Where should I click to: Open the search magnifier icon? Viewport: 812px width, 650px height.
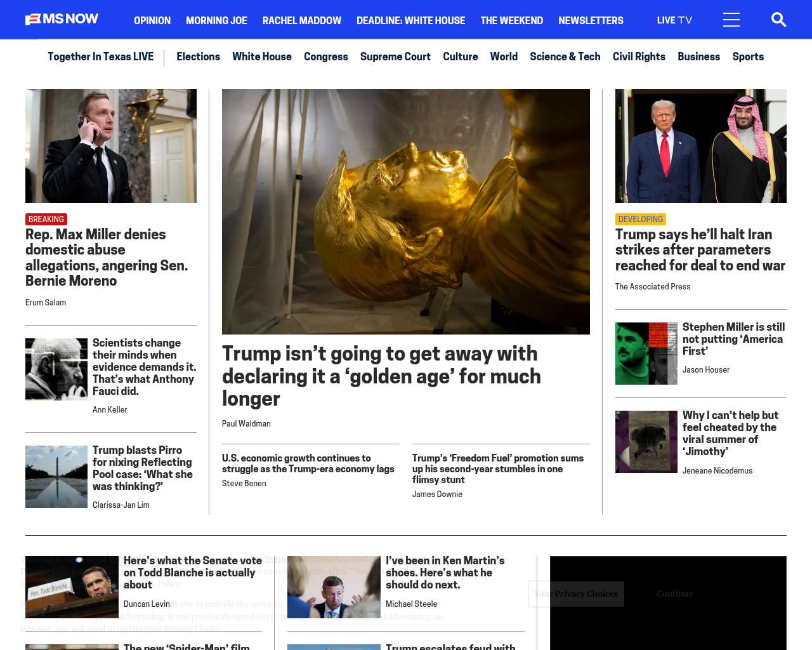pos(778,20)
